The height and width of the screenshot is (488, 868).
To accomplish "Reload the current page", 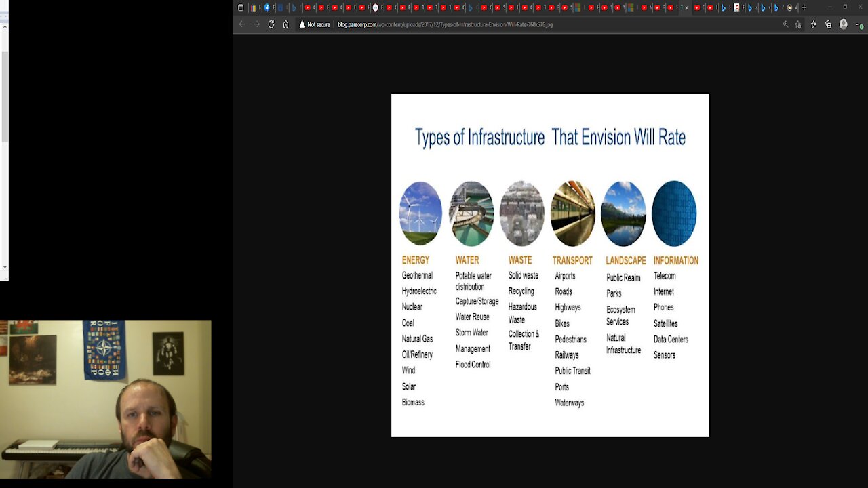I will pos(271,24).
